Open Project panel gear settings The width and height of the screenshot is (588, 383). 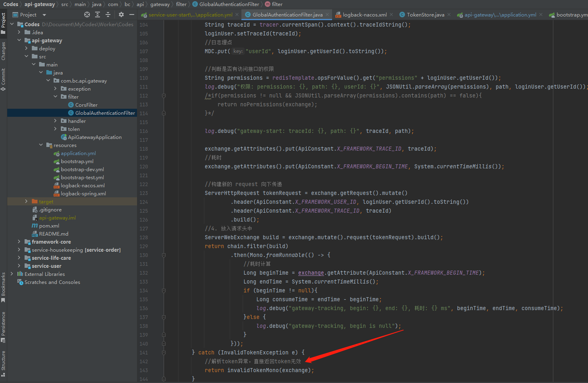(x=121, y=14)
